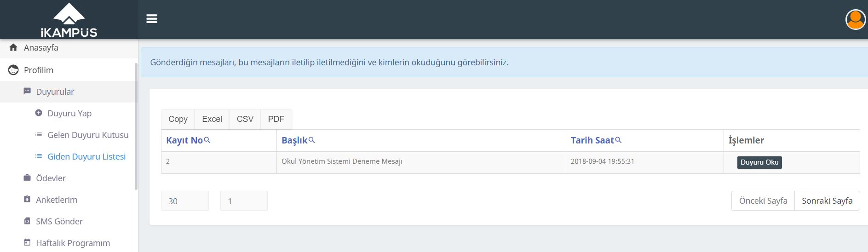Click the Duyuru Oku button
868x252 pixels.
click(x=759, y=162)
